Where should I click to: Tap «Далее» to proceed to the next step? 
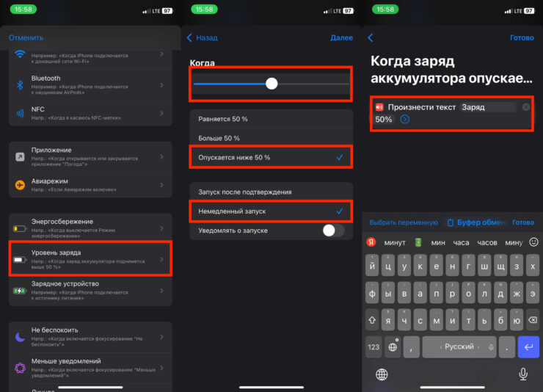pos(341,37)
